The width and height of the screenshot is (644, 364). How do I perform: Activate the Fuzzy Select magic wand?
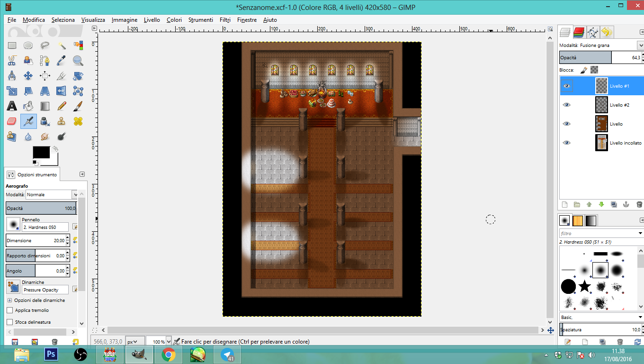point(62,45)
